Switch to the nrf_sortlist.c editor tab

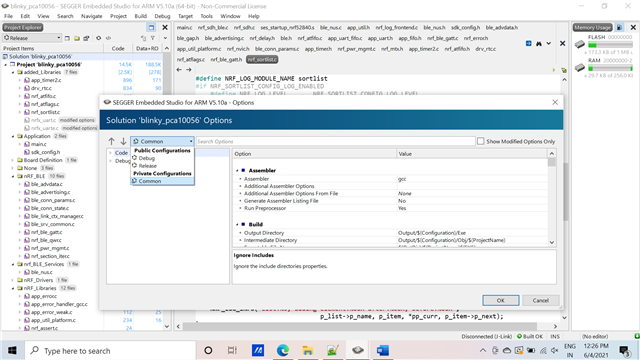[x=262, y=60]
